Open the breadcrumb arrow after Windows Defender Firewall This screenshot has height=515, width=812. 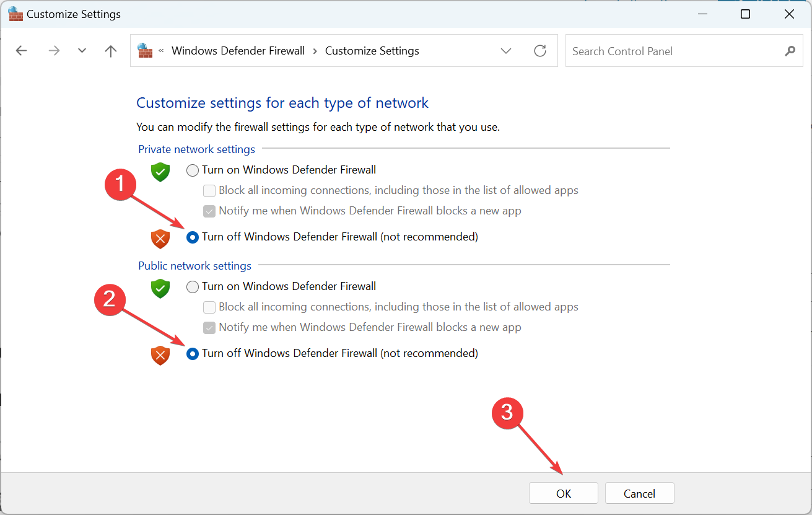tap(315, 51)
